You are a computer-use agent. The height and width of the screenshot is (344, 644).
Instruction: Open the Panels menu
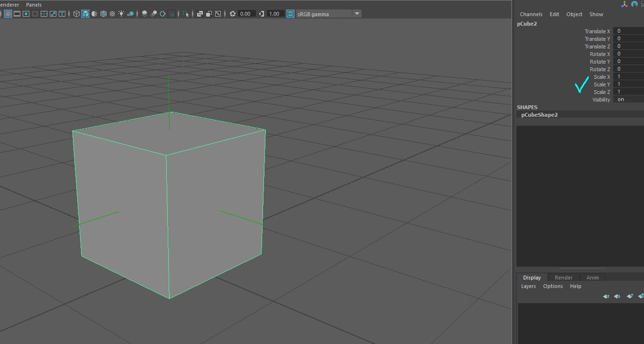coord(34,5)
